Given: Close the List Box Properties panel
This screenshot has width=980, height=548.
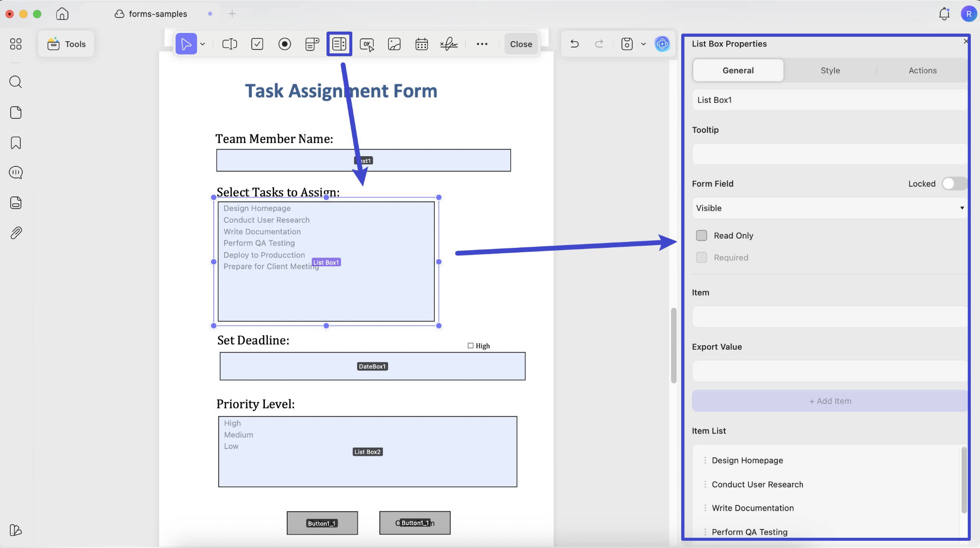Looking at the screenshot, I should point(965,41).
